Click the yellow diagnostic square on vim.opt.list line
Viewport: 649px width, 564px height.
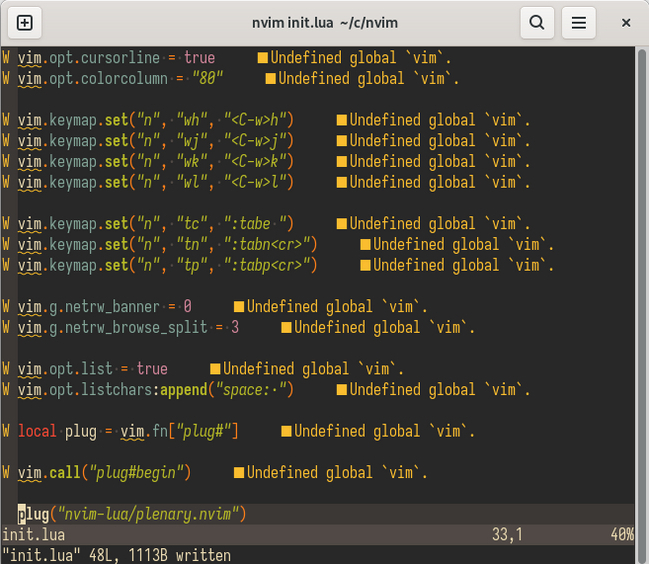(x=215, y=369)
